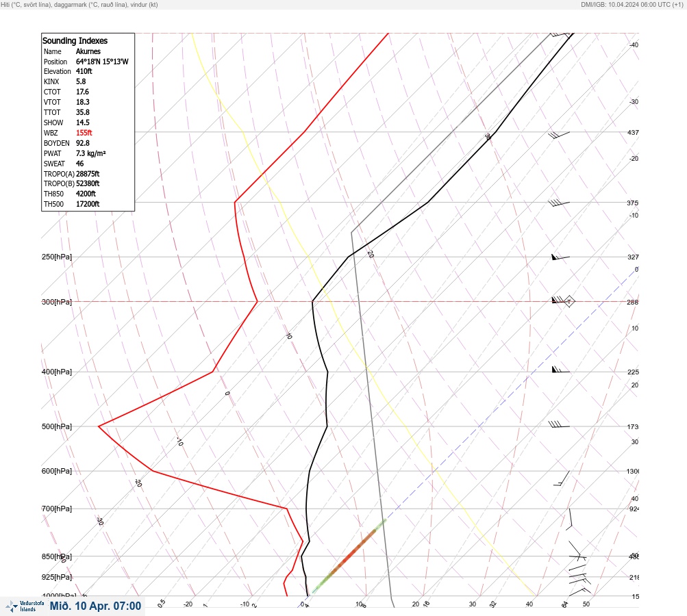Select the TH500 value 17200ft
The height and width of the screenshot is (616, 687).
tap(88, 204)
